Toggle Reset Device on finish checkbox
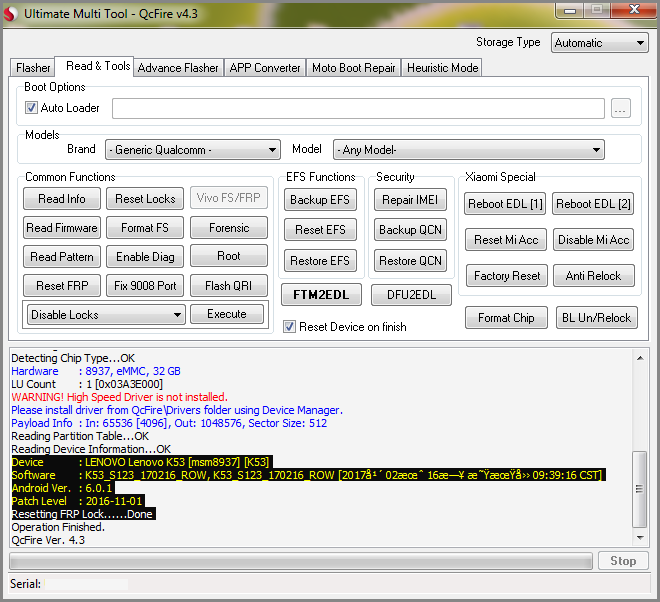This screenshot has width=660, height=602. pyautogui.click(x=289, y=327)
